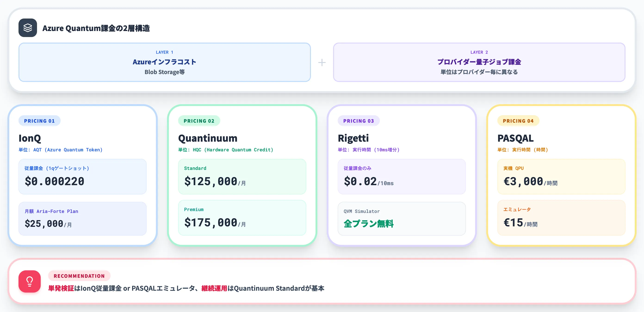Screen dimensions: 644x312
Task: Click the plus sign between the layer boxes
Action: [x=322, y=62]
